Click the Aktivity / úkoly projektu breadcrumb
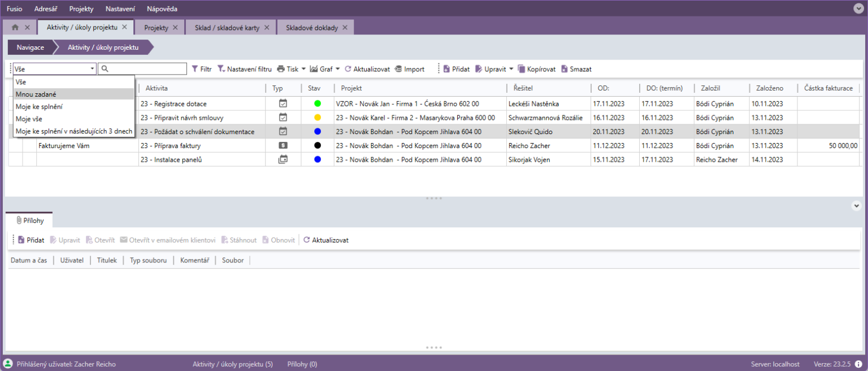Viewport: 868px width, 371px height. (103, 48)
